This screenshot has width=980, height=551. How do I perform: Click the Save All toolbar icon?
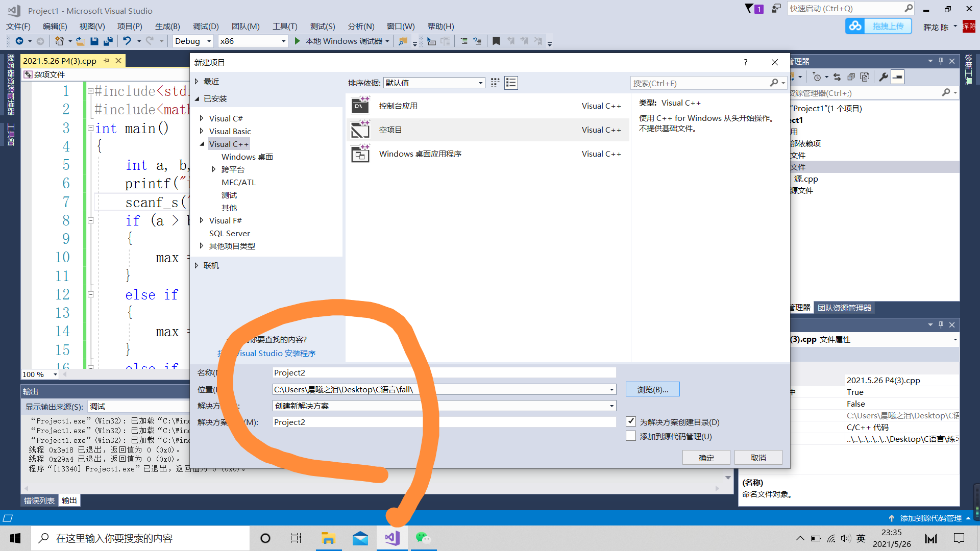tap(108, 41)
